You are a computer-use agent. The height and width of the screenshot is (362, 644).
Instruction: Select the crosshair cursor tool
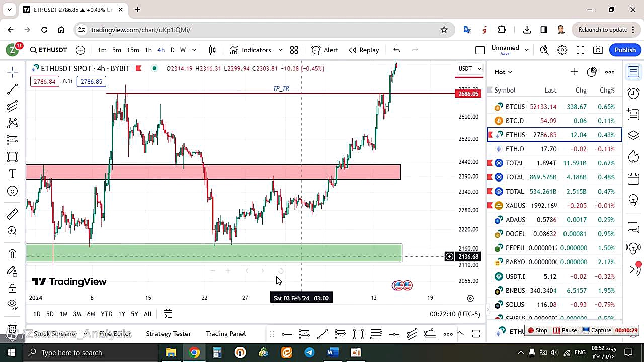tap(13, 72)
